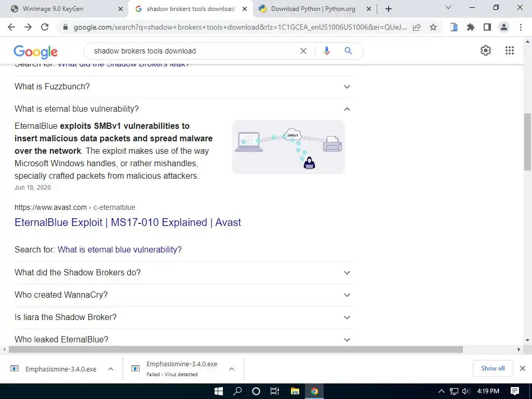Switch to the Download Python | Python.org tab
The image size is (532, 399).
tap(313, 9)
